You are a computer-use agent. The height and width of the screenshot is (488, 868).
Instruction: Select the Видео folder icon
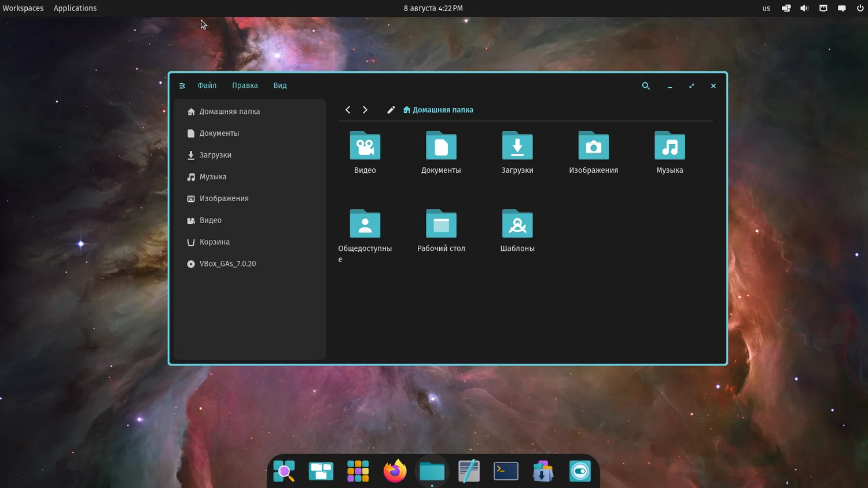click(365, 146)
